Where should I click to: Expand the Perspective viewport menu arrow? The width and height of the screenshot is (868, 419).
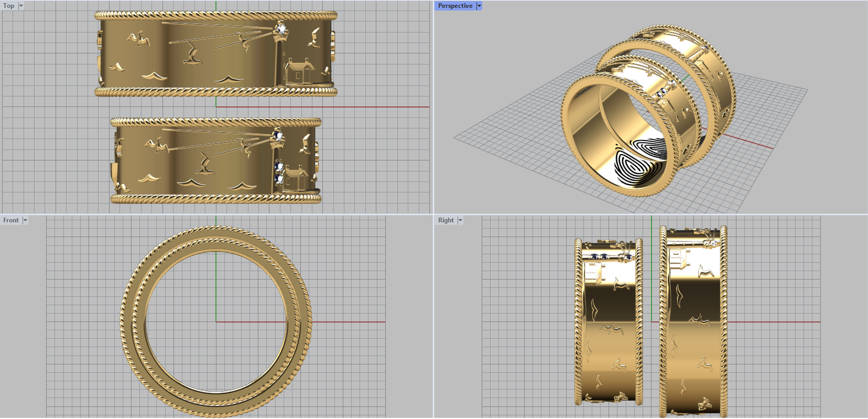479,6
